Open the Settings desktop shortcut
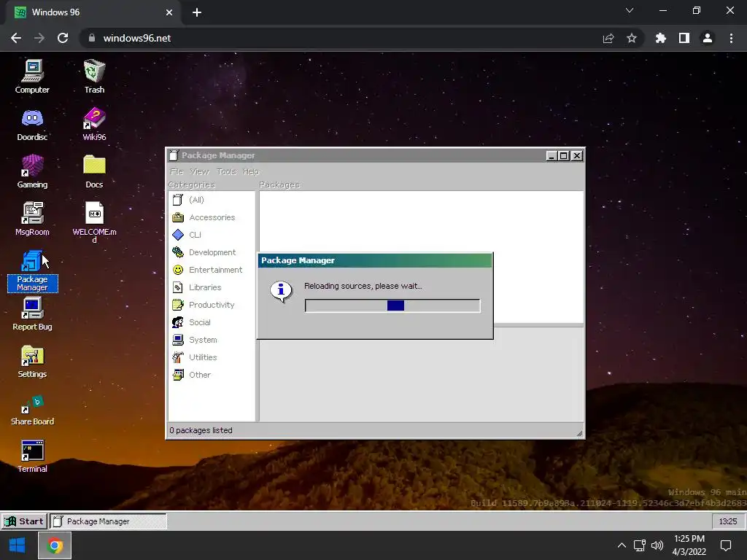747x560 pixels. [x=32, y=362]
